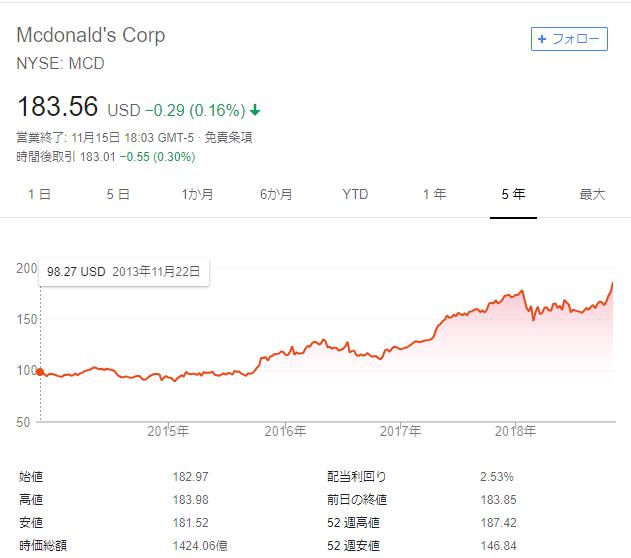The image size is (631, 558).
Task: Click the Mcdonald's Corp title
Action: [91, 35]
